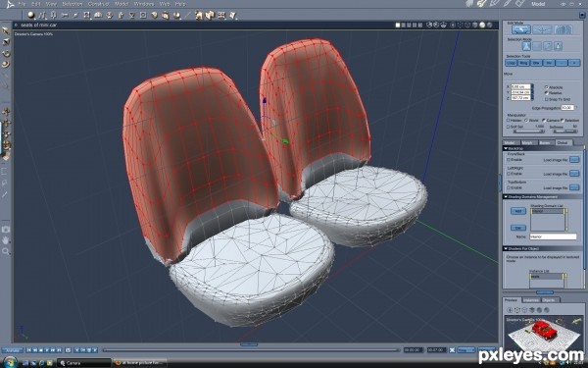Screen dimensions: 588x368
Task: Click Del in Shading Domains Management
Action: point(517,228)
